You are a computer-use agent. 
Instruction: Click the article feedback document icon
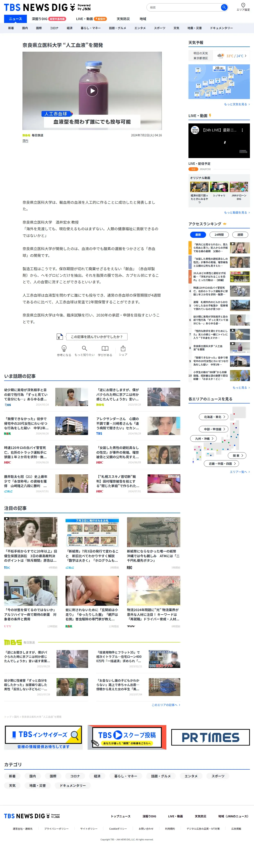[60, 337]
